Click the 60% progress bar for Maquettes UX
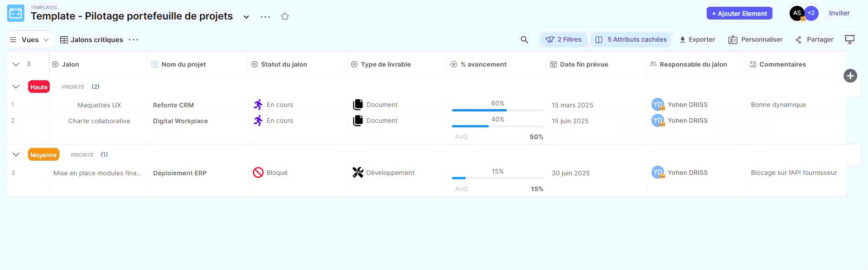The image size is (868, 270). [x=497, y=110]
